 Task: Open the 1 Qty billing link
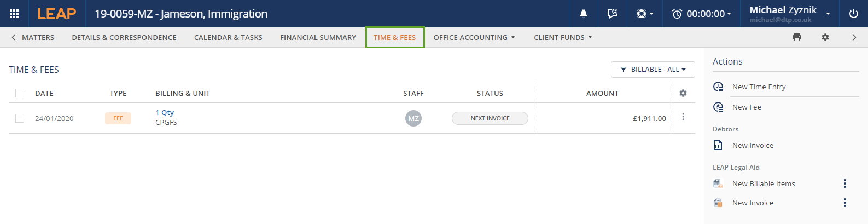165,112
